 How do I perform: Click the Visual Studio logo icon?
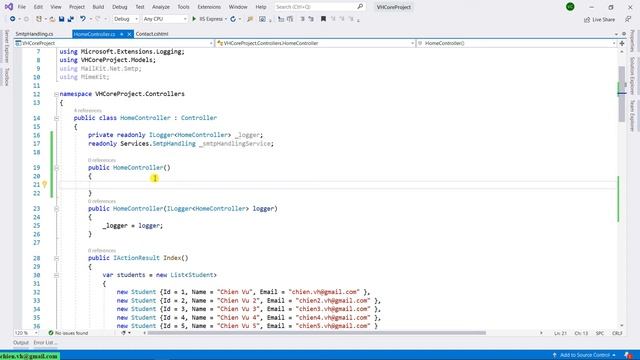click(9, 7)
